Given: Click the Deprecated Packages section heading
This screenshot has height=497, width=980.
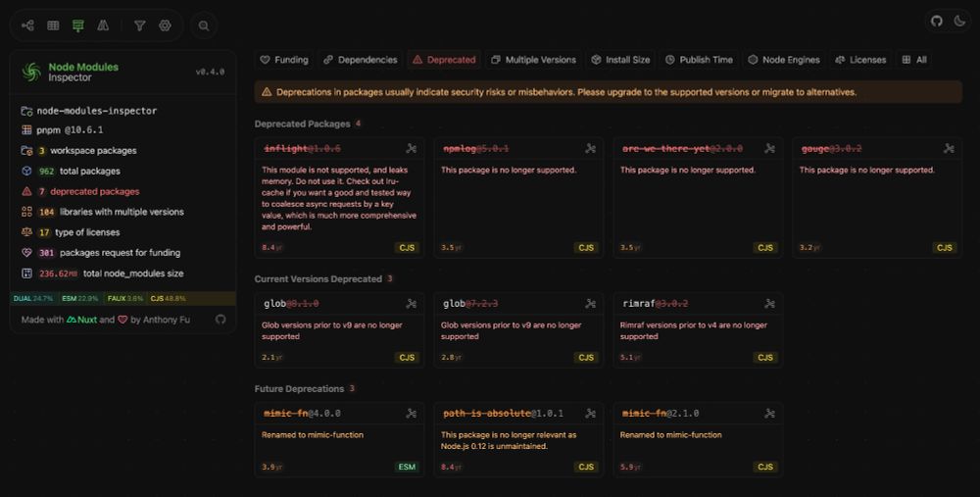Looking at the screenshot, I should (302, 124).
